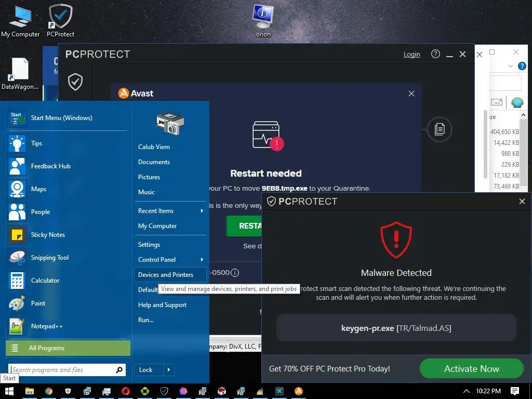Image resolution: width=532 pixels, height=399 pixels.
Task: Click keygen-pr.exe threat entry
Action: 396,328
